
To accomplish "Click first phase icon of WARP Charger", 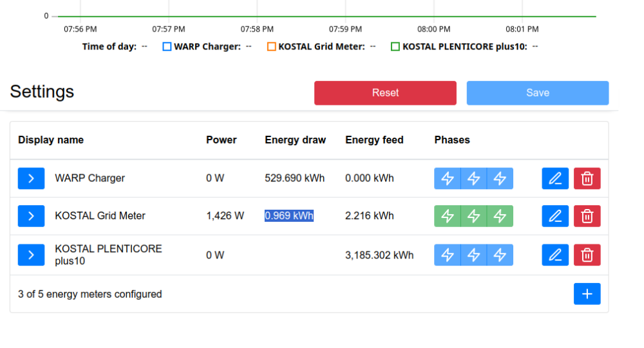I will pos(448,178).
